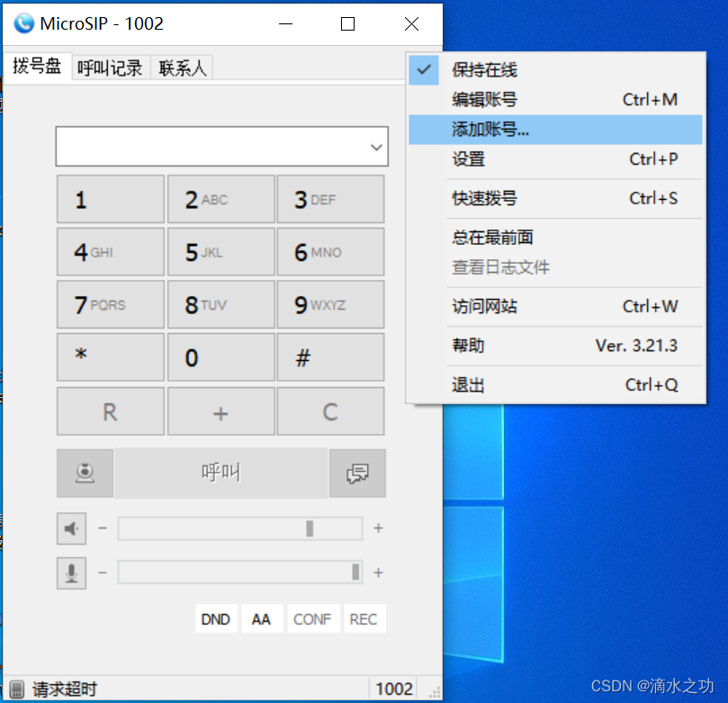Image resolution: width=728 pixels, height=703 pixels.
Task: Open 帮助 menu item
Action: coord(555,346)
